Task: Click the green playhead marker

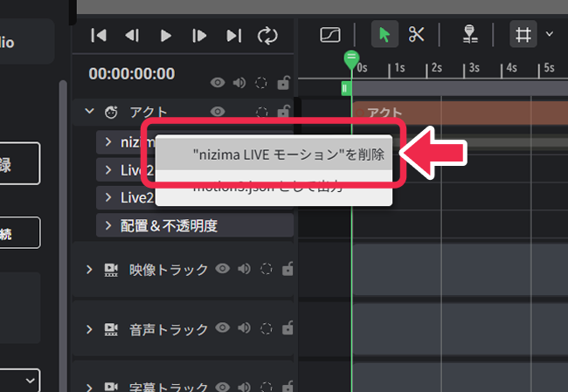Action: [351, 59]
